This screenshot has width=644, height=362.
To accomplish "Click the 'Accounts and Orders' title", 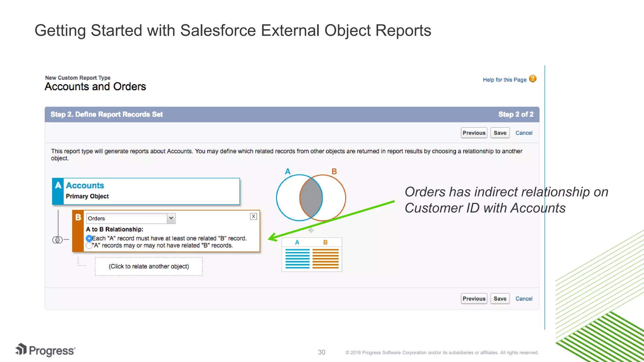I will (95, 87).
